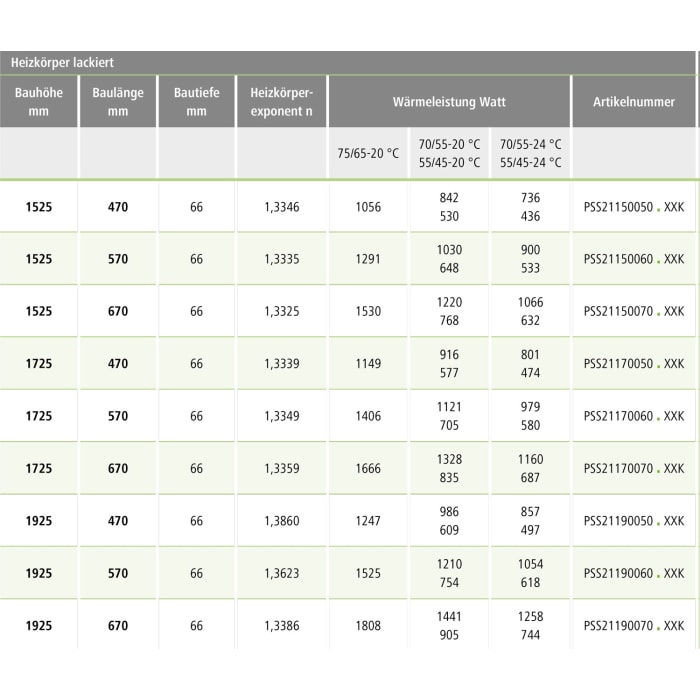Click the exponent value 1,3860
700x700 pixels.
pos(282,521)
